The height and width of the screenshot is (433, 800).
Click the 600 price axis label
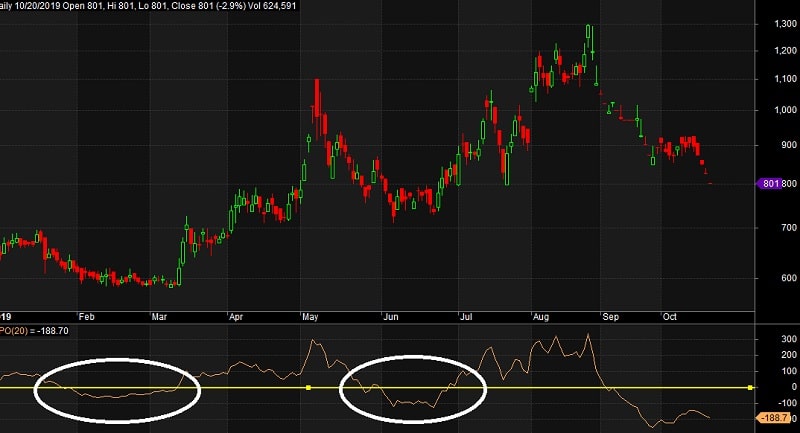(x=789, y=278)
